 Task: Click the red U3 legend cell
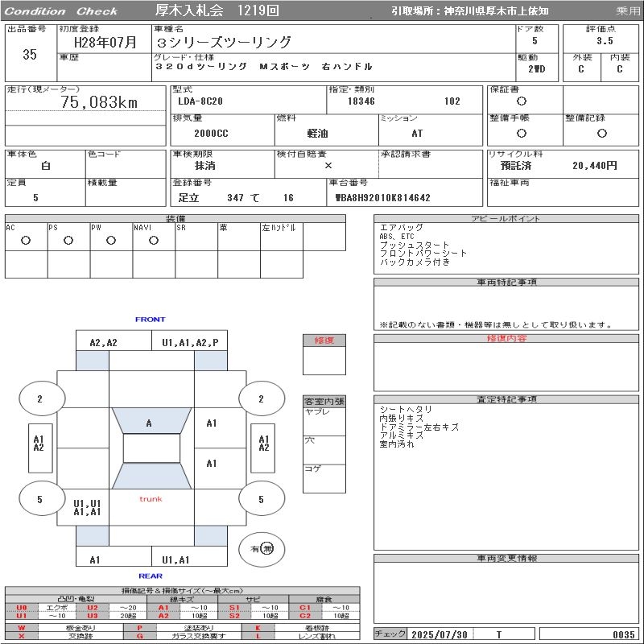pyautogui.click(x=93, y=616)
